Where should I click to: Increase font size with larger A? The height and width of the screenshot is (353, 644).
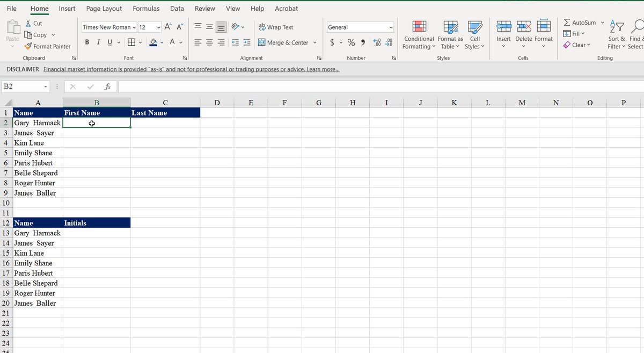168,27
